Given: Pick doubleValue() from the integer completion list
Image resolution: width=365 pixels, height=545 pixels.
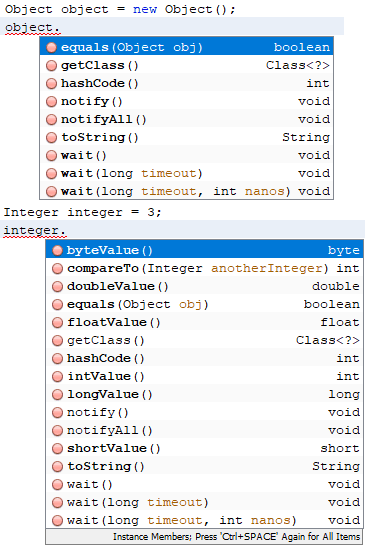Looking at the screenshot, I should (x=204, y=286).
